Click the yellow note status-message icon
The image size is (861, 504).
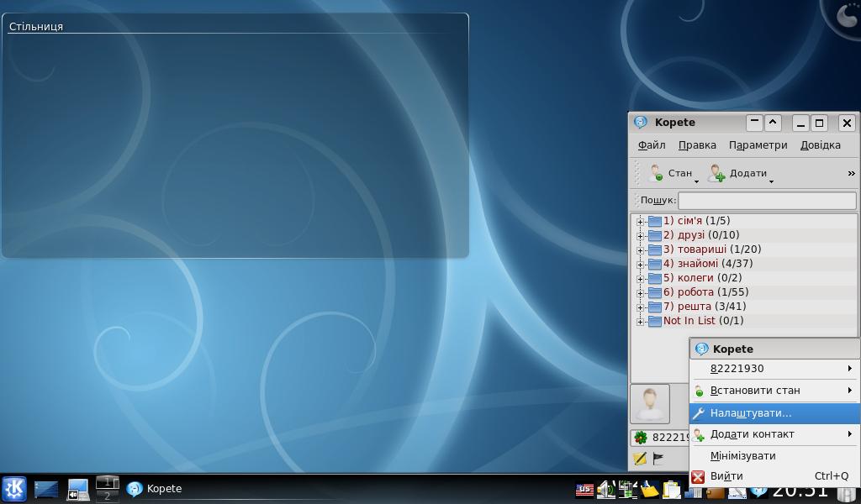coord(640,459)
